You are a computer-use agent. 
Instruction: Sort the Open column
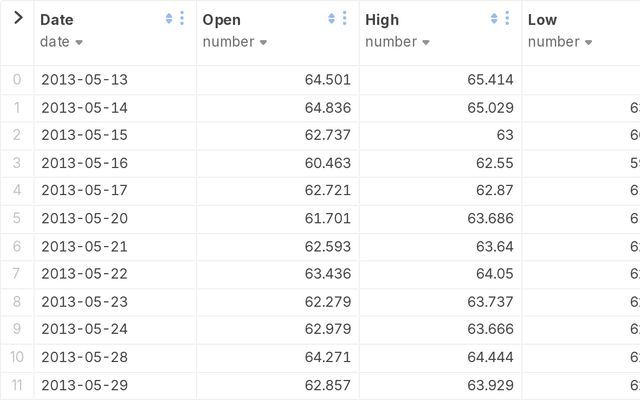pos(331,18)
